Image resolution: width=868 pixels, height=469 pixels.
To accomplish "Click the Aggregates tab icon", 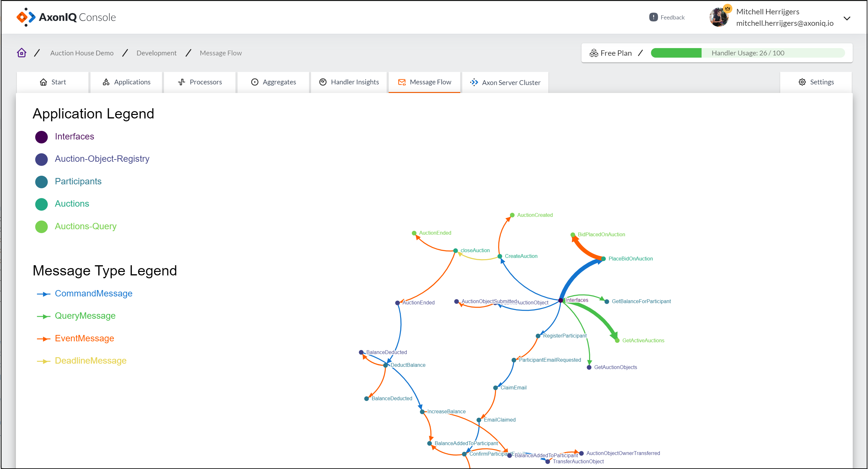I will point(255,82).
